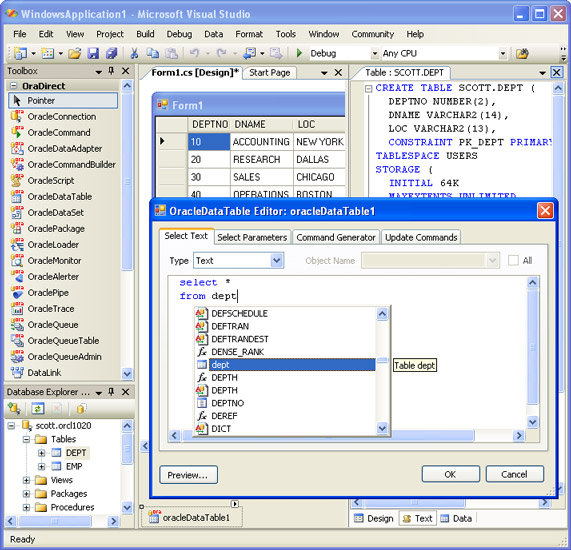Refresh the Database Explorer tree
Screen dimensions: 571x550
click(x=38, y=408)
